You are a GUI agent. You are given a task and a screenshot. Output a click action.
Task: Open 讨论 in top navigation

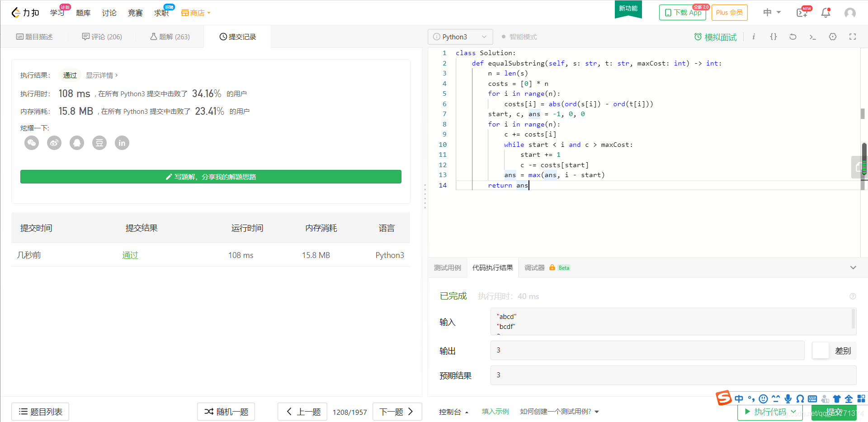coord(109,13)
